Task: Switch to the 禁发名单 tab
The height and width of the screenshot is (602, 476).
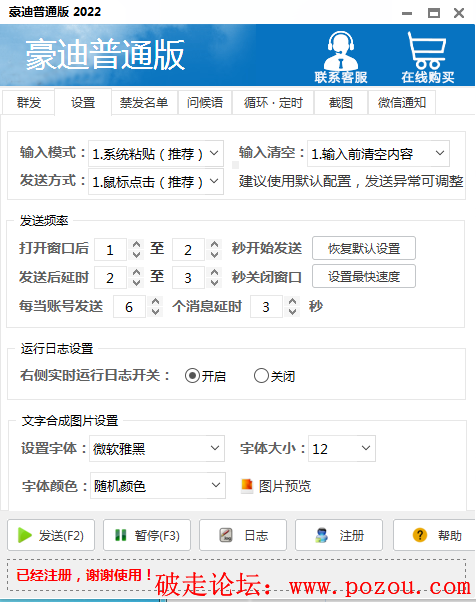Action: [x=144, y=103]
